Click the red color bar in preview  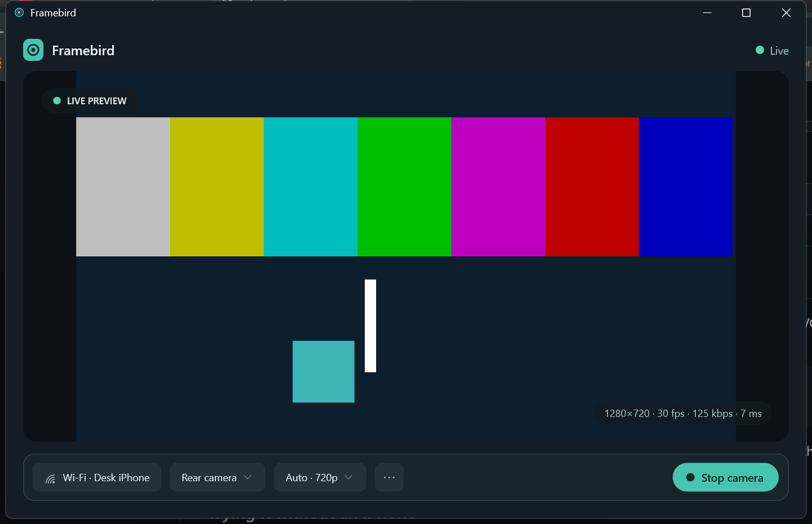pos(592,186)
